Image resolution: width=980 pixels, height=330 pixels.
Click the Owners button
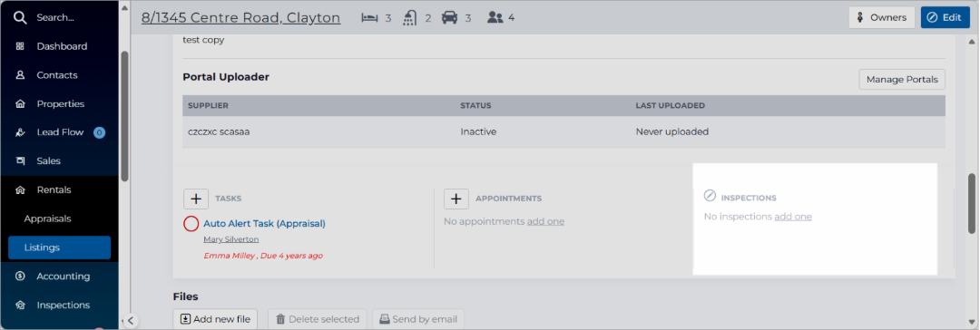(x=881, y=17)
